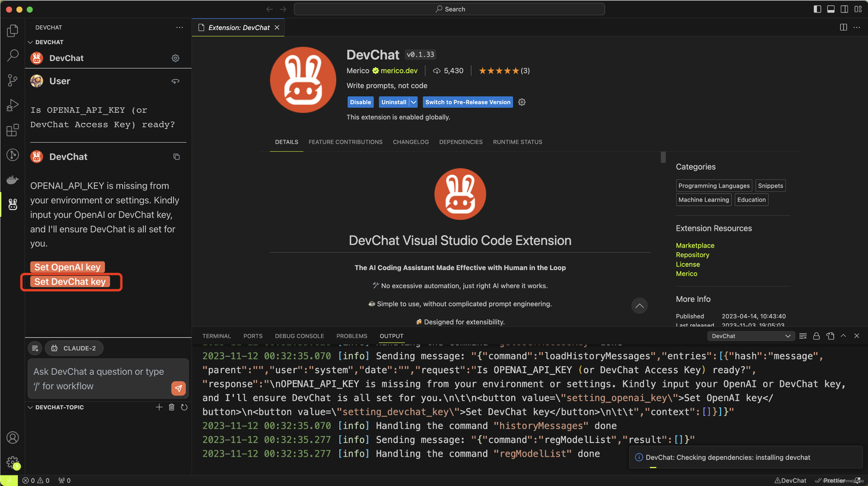Split the editor to the right

(x=844, y=27)
